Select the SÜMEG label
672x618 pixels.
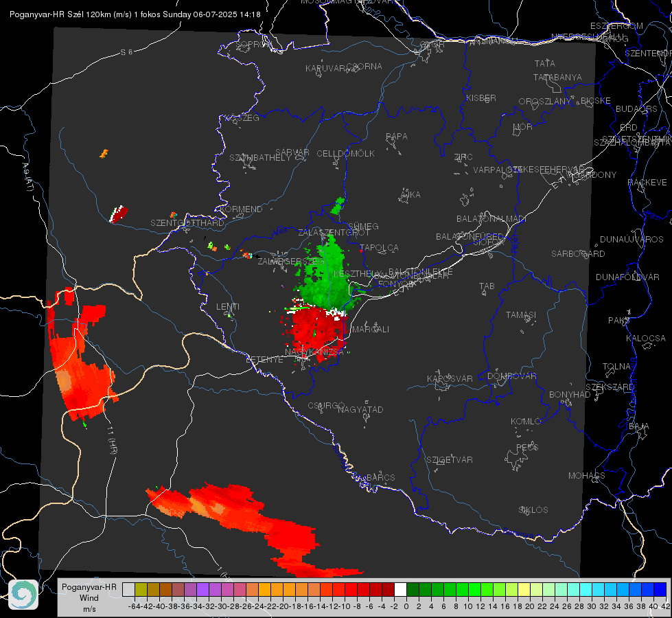point(363,227)
